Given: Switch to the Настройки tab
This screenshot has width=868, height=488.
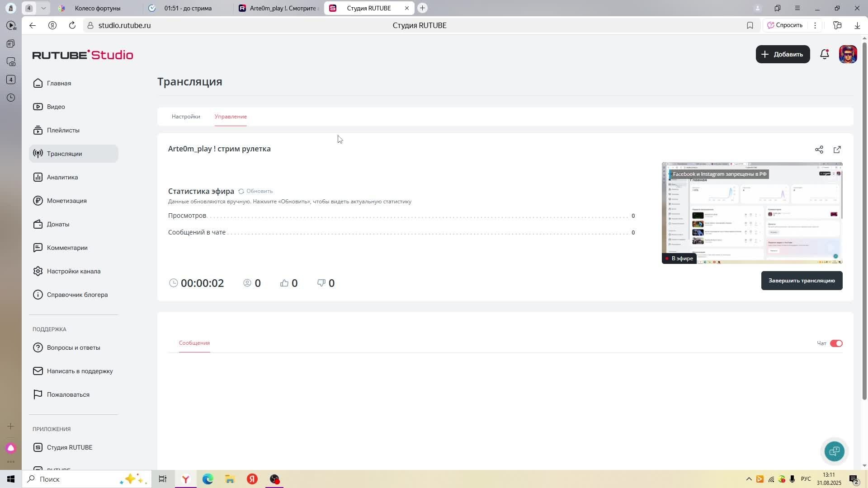Looking at the screenshot, I should coord(186,117).
